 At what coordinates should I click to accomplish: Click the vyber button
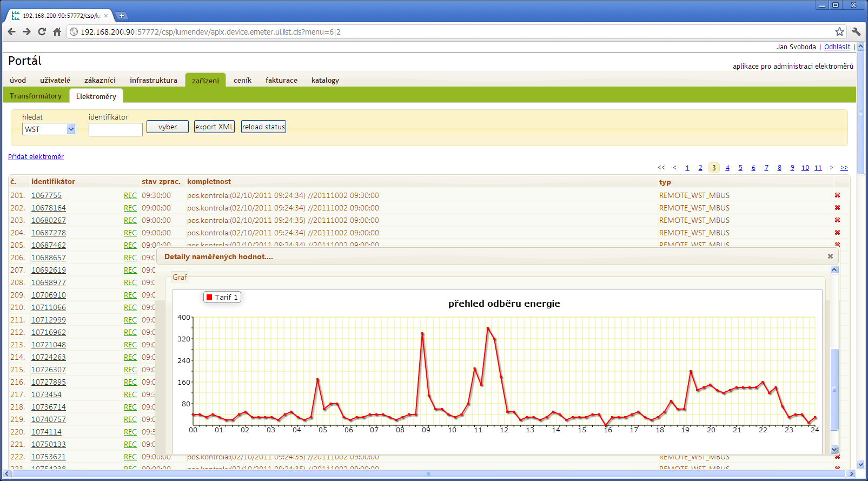click(168, 127)
